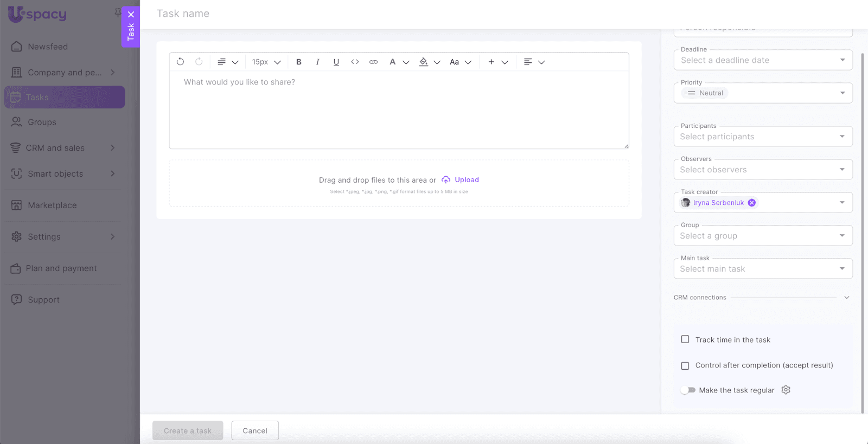Open Newsfeed in the sidebar
The height and width of the screenshot is (444, 868).
pos(48,47)
